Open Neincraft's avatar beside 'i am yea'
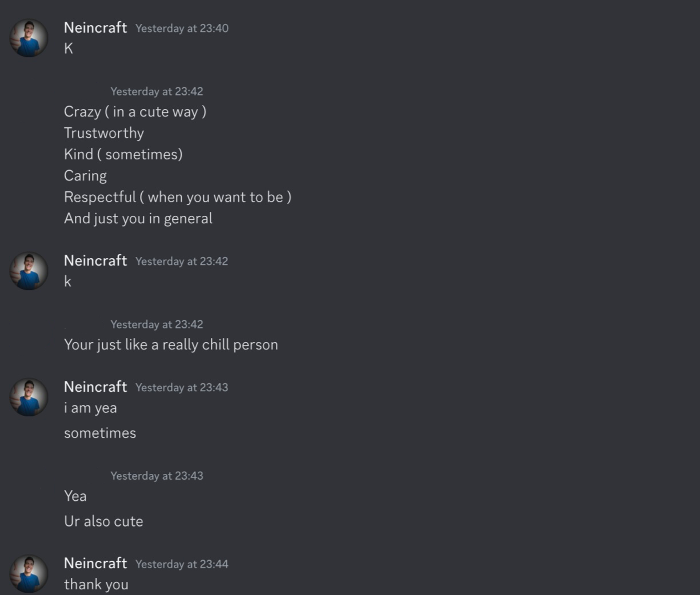This screenshot has width=700, height=595. [29, 397]
